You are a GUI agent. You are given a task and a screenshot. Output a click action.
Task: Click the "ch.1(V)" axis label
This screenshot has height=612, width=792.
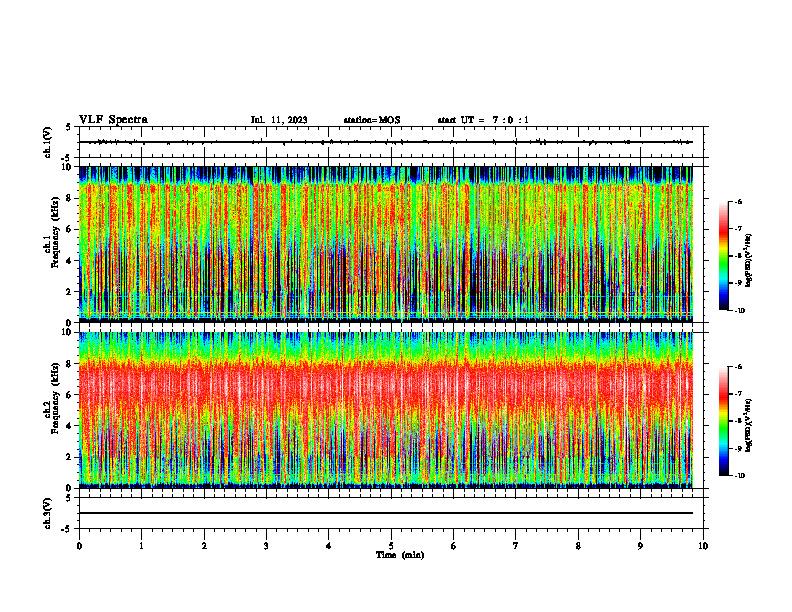[48, 142]
